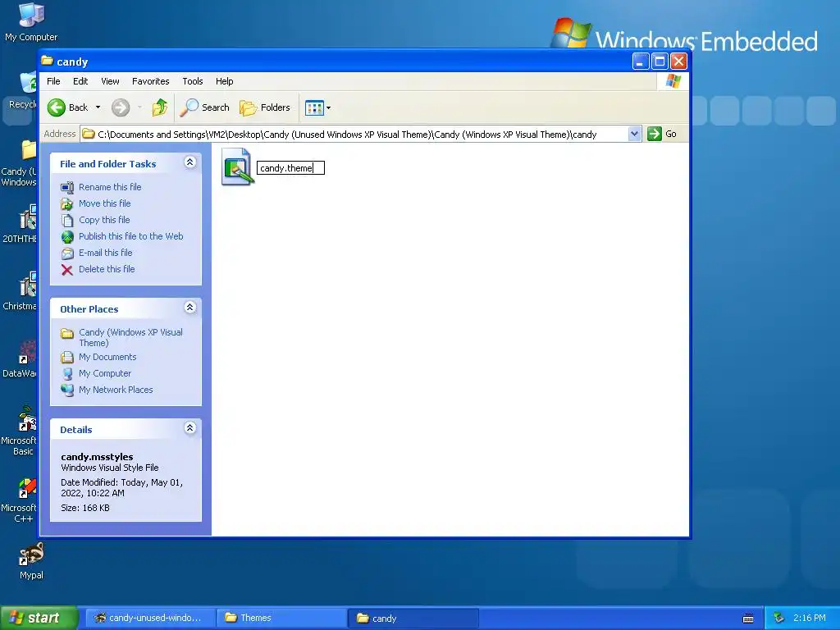
Task: Open the Back history dropdown arrow
Action: (x=98, y=107)
